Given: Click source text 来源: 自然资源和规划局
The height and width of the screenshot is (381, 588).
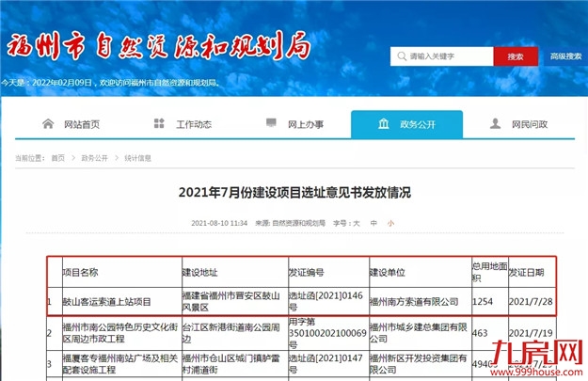Looking at the screenshot, I should (x=291, y=223).
